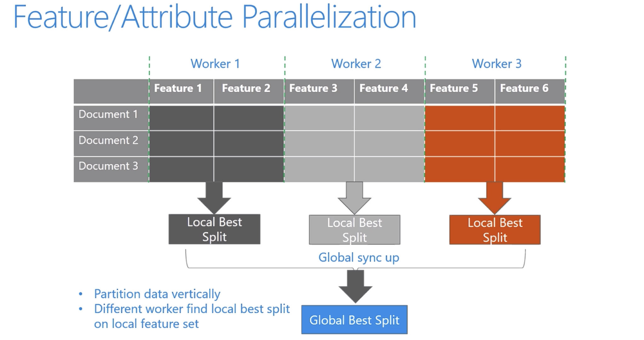Image resolution: width=644 pixels, height=340 pixels.
Task: Select the Global Best Split box
Action: click(x=354, y=320)
